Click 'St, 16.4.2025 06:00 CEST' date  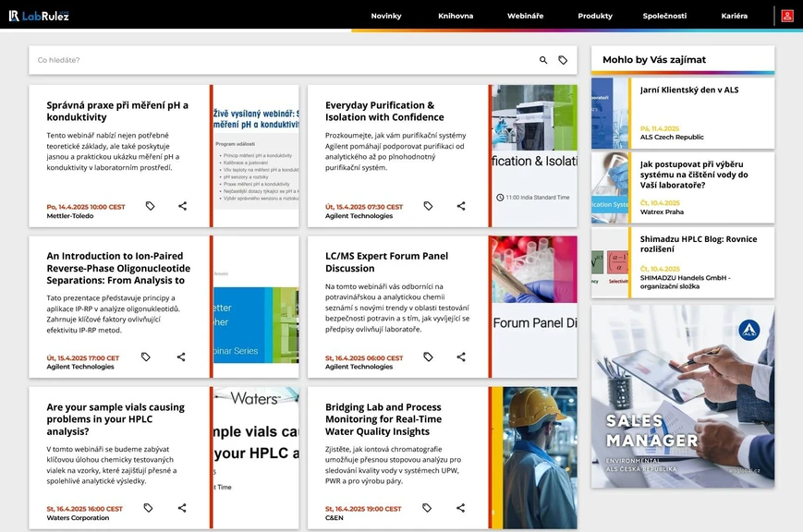364,358
